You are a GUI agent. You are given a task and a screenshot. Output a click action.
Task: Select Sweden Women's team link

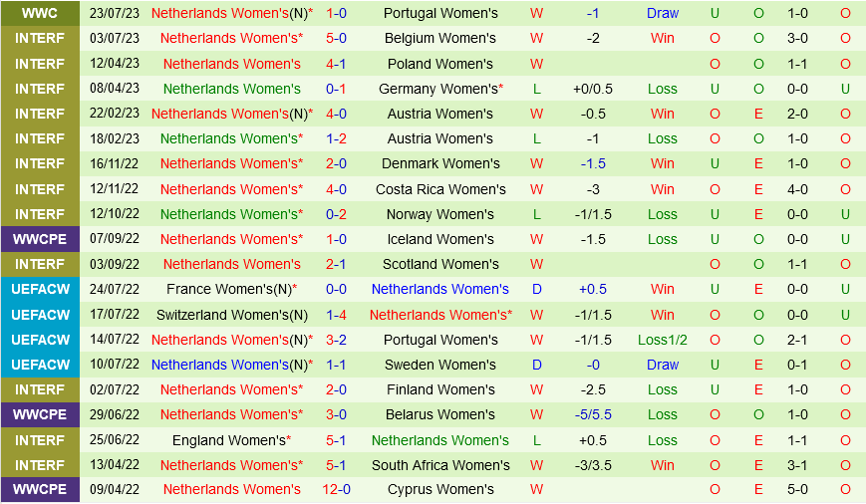[x=439, y=365]
